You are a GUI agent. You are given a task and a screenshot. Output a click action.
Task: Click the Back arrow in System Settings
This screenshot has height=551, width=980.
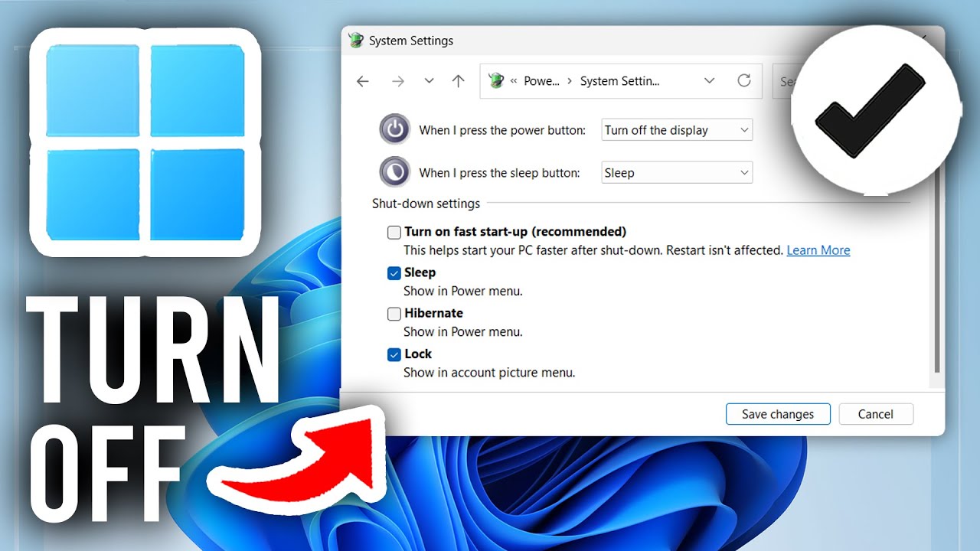(x=363, y=81)
